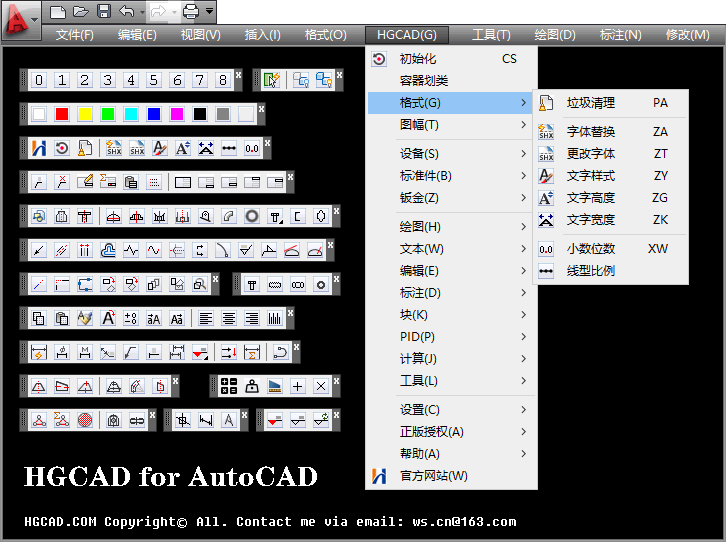Click the HGCAD logo toolbar icon
The width and height of the screenshot is (726, 542).
click(x=39, y=148)
